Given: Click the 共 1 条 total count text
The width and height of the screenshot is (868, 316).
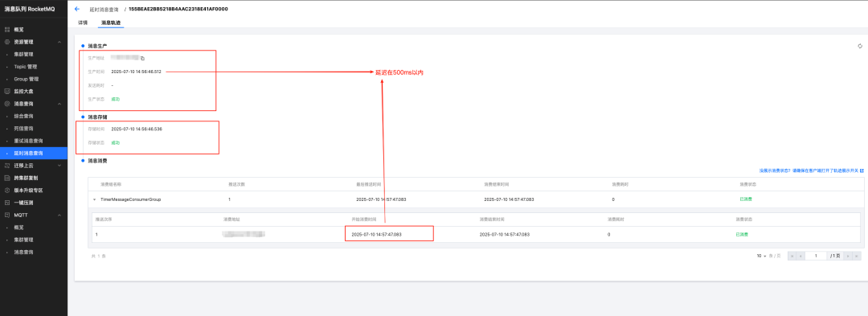Looking at the screenshot, I should pyautogui.click(x=99, y=256).
